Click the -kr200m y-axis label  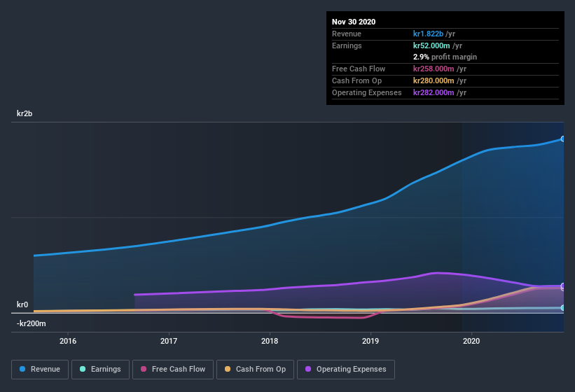pyautogui.click(x=32, y=323)
